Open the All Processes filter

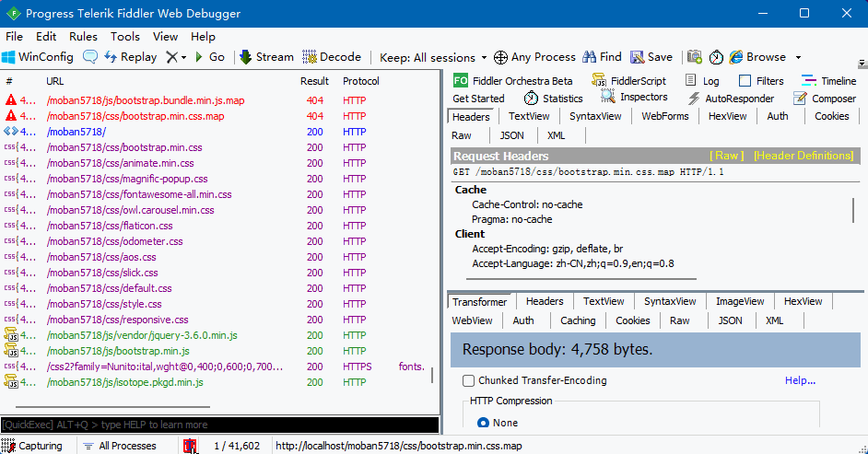(x=120, y=446)
